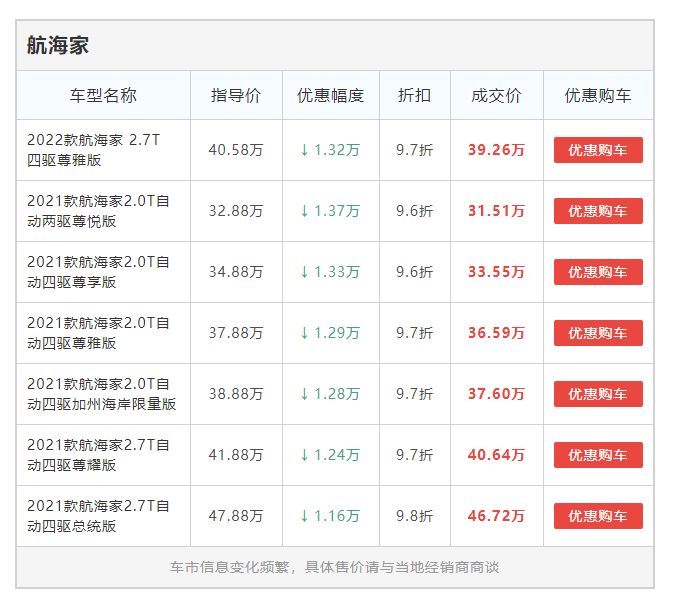Click the 9.8折 discount rate cell
This screenshot has width=681, height=603.
[414, 516]
